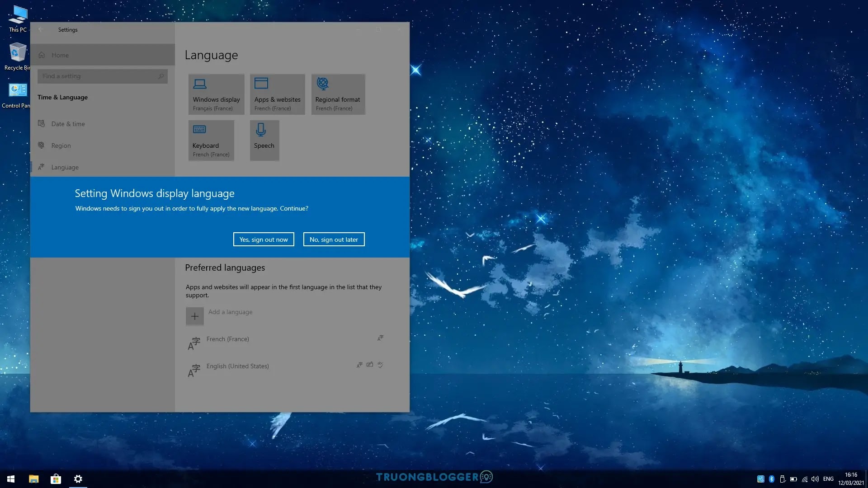This screenshot has width=868, height=488.
Task: Close the Settings window
Action: [399, 29]
